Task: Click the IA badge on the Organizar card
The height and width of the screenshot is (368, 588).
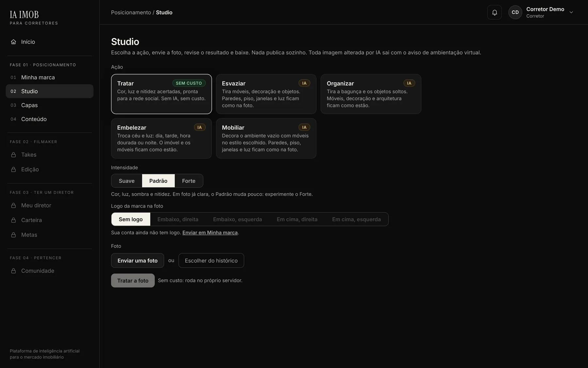Action: 409,83
